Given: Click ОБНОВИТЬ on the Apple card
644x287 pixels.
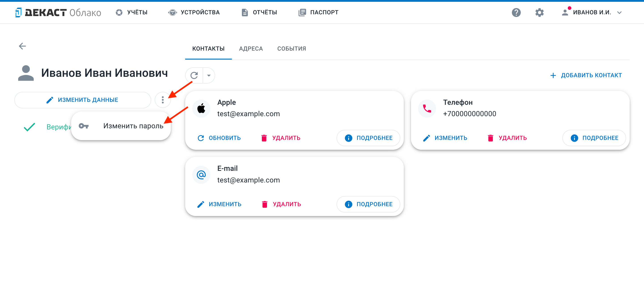Looking at the screenshot, I should pyautogui.click(x=219, y=138).
